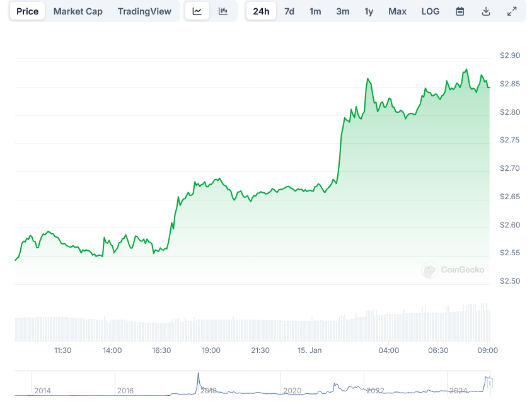Show the Max time range
The width and height of the screenshot is (532, 404).
[397, 11]
